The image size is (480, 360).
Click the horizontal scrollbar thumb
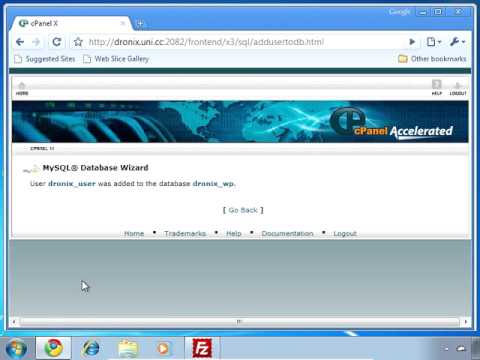[239, 322]
